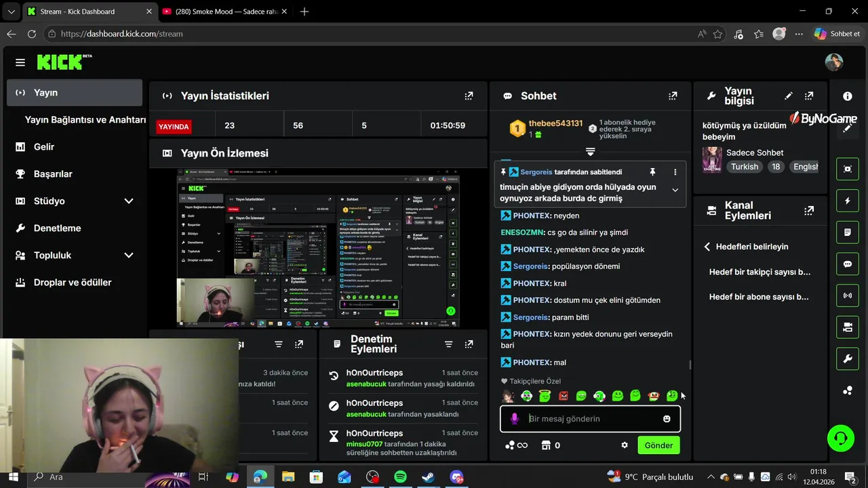Open the profile avatar menu
The height and width of the screenshot is (488, 868).
(834, 62)
